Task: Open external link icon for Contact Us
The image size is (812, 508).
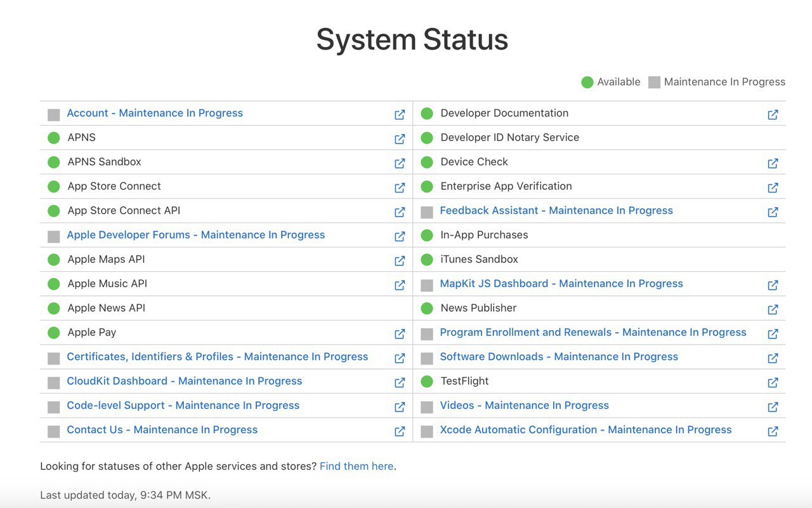Action: pos(400,431)
